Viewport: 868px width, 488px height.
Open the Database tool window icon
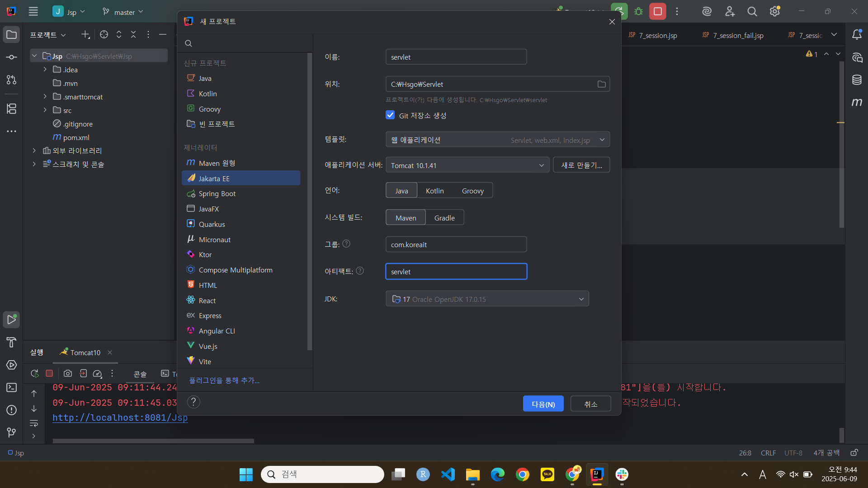click(x=857, y=80)
